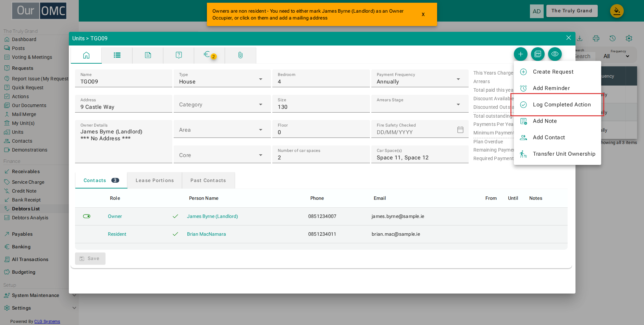Choose Add Reminder menu entry
The image size is (644, 325).
coord(557,88)
